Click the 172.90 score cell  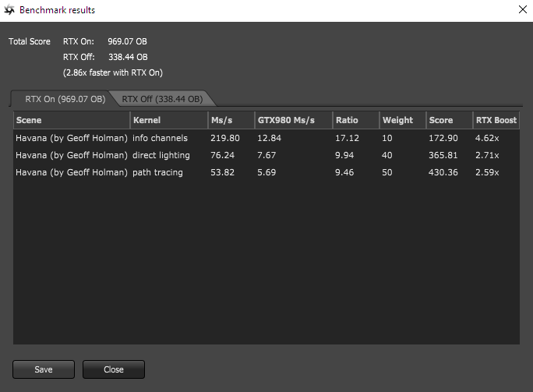coord(443,138)
